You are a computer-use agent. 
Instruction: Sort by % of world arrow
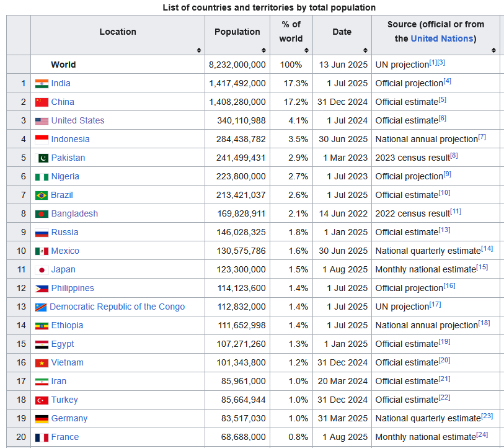[x=306, y=50]
